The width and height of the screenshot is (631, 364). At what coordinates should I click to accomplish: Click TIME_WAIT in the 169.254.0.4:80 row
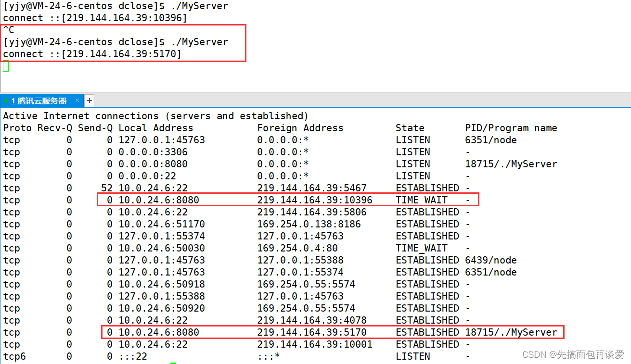(422, 248)
